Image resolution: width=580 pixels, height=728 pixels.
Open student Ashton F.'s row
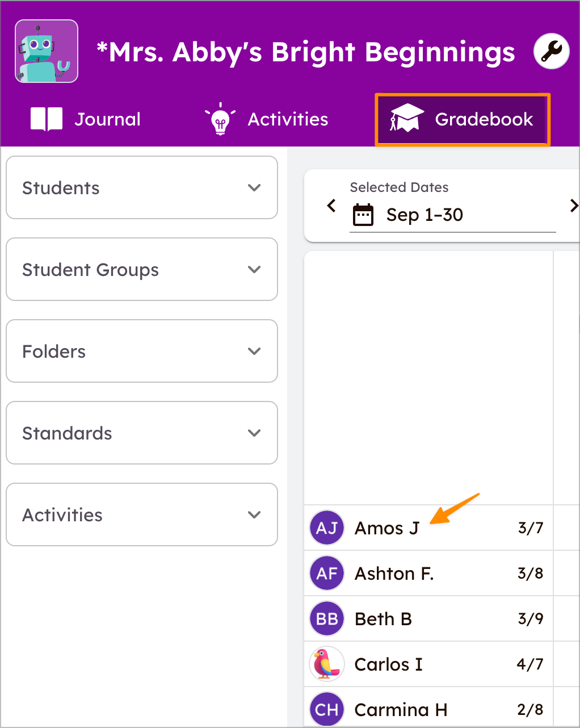[x=428, y=574]
